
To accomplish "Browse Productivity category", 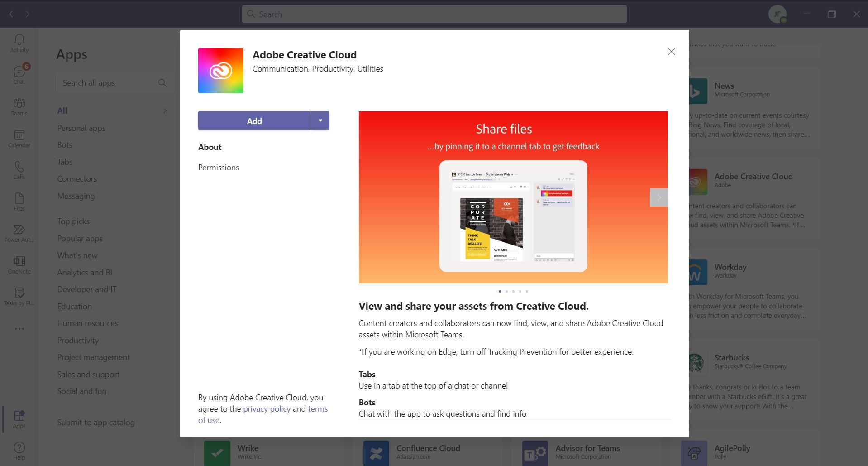I will click(78, 341).
